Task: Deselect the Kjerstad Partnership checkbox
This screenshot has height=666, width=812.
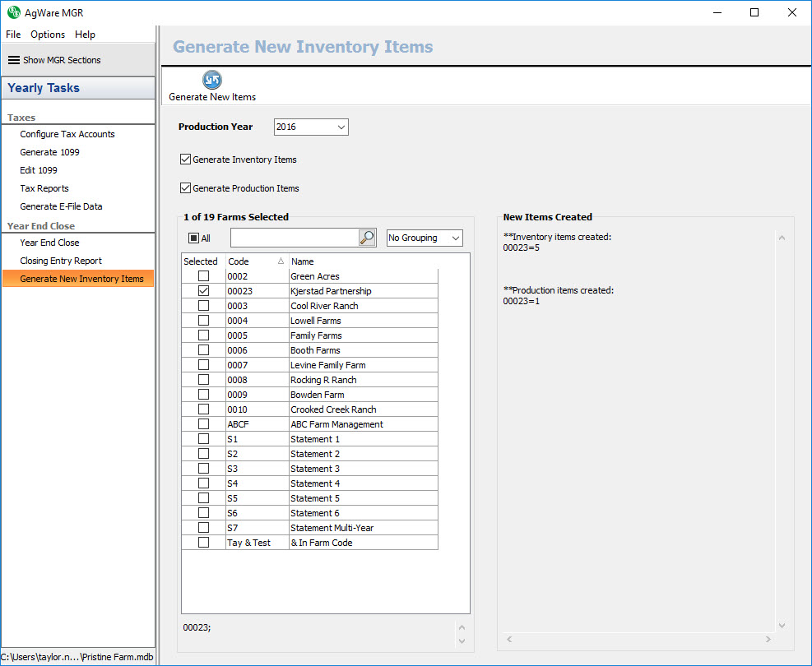Action: [x=203, y=291]
